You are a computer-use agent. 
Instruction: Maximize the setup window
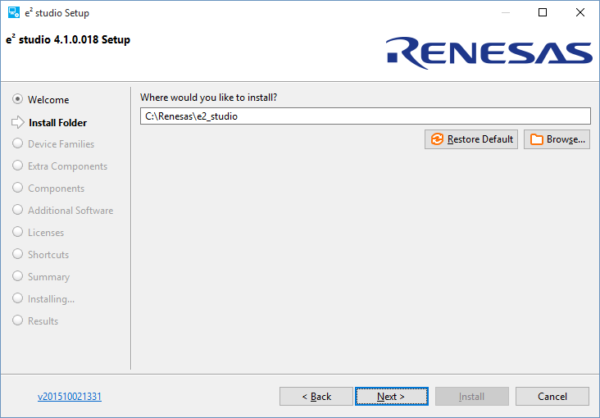pos(540,12)
